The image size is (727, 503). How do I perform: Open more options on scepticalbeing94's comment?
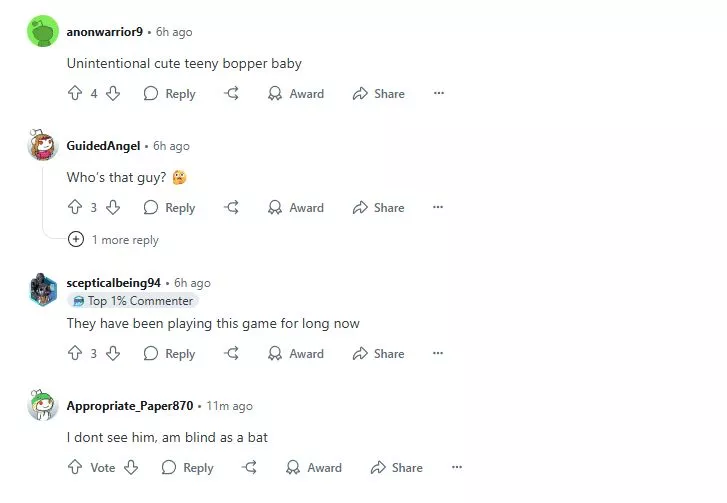438,353
